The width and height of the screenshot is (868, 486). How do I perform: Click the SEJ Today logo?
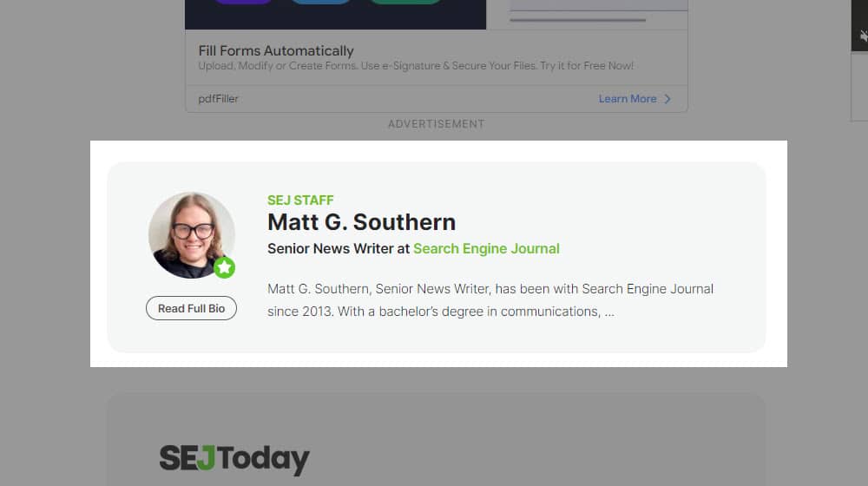(x=234, y=459)
